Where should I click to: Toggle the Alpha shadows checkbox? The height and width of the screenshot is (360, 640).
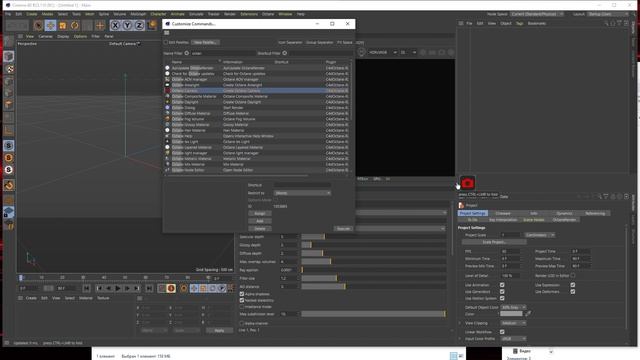coord(242,294)
